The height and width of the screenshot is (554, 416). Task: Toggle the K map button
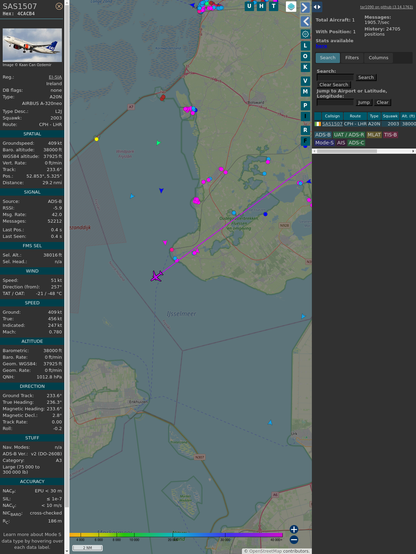coord(305,67)
